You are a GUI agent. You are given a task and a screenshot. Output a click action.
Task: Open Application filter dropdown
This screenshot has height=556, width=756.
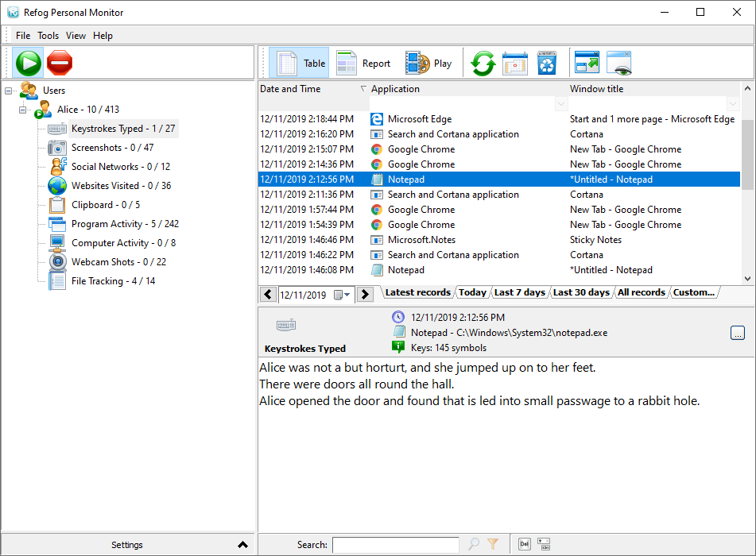[560, 103]
